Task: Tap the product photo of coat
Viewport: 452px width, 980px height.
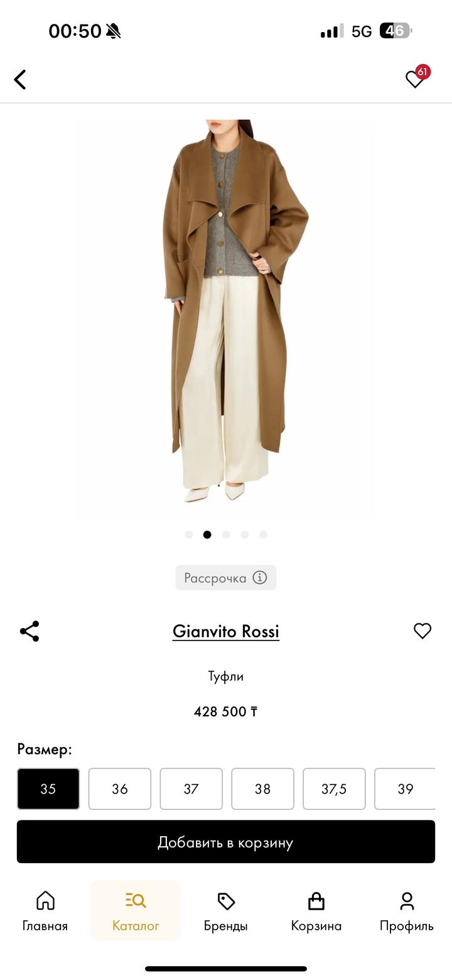Action: 226,318
